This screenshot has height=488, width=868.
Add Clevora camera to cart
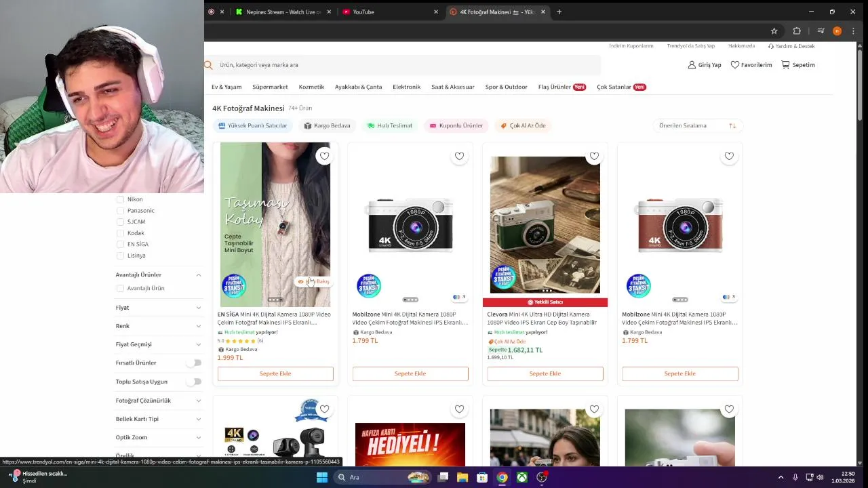click(545, 373)
